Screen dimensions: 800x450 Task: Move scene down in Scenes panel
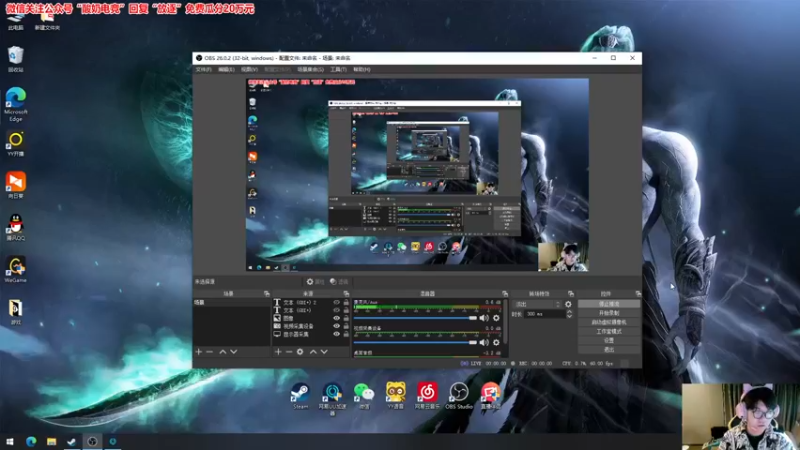coord(234,352)
